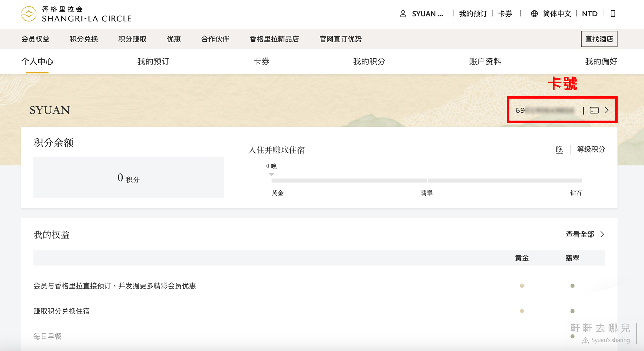Open the mobile phone app icon
The width and height of the screenshot is (644, 351).
pyautogui.click(x=613, y=14)
